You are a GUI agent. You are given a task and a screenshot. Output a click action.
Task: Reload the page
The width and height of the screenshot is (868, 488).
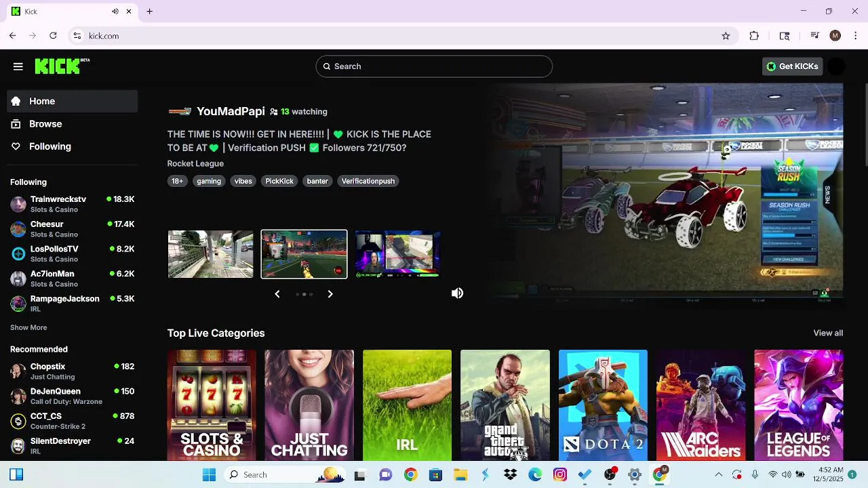tap(53, 36)
